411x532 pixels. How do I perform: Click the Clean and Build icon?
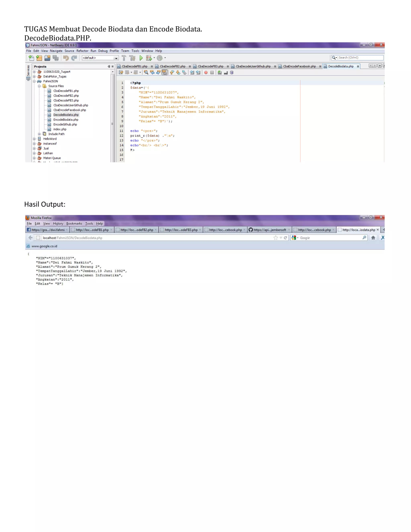[132, 58]
